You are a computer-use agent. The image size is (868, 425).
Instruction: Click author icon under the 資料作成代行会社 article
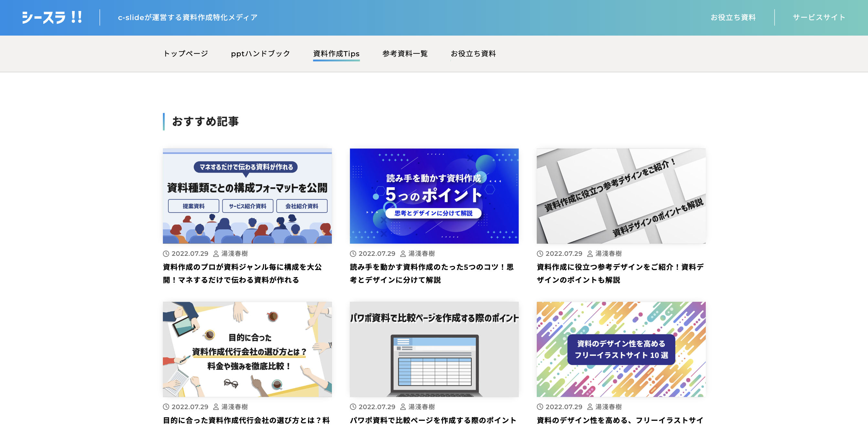[x=216, y=407]
